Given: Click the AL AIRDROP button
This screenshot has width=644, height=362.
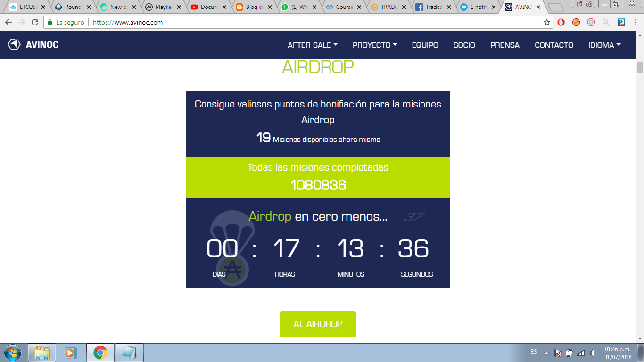Looking at the screenshot, I should click(318, 324).
